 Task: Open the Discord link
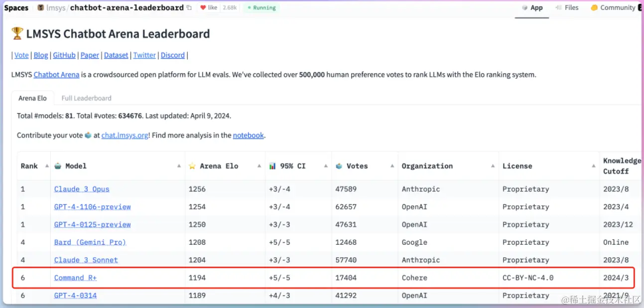coord(173,55)
